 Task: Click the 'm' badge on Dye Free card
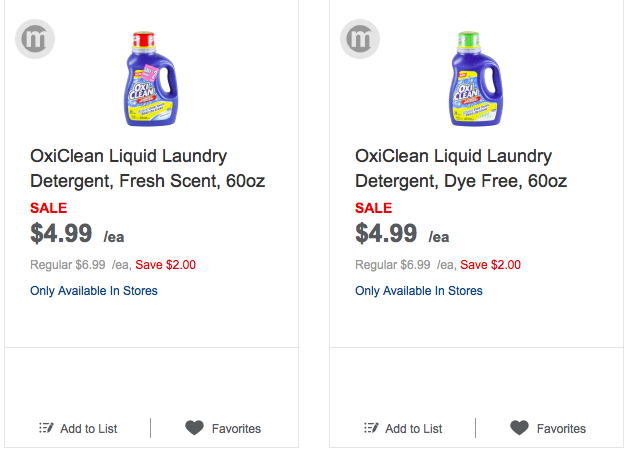point(361,39)
